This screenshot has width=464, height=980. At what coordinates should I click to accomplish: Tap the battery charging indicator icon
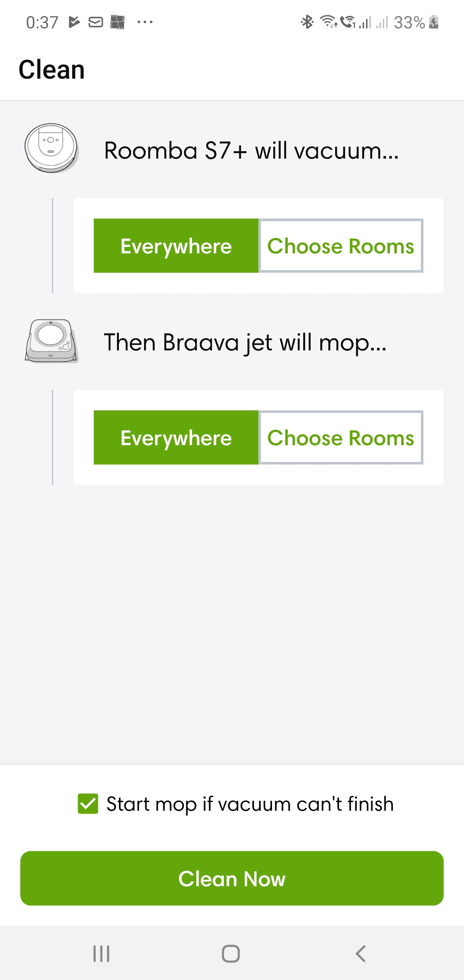[x=434, y=22]
